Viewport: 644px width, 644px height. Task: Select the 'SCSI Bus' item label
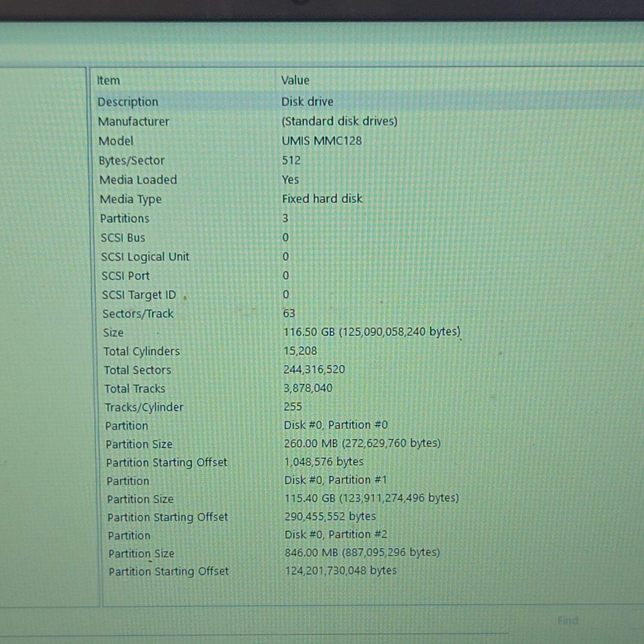click(123, 238)
